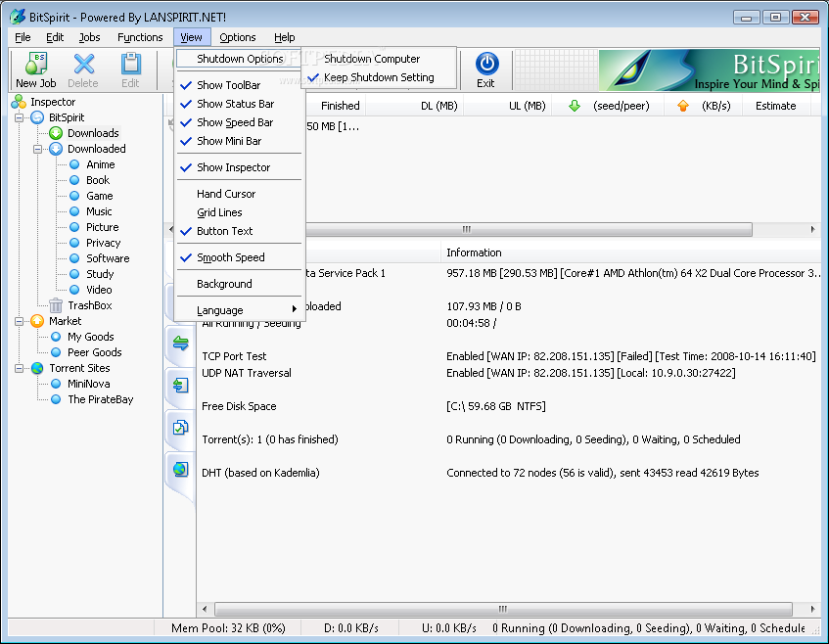Click the documents checklist side tab icon
Image resolution: width=829 pixels, height=644 pixels.
point(181,427)
